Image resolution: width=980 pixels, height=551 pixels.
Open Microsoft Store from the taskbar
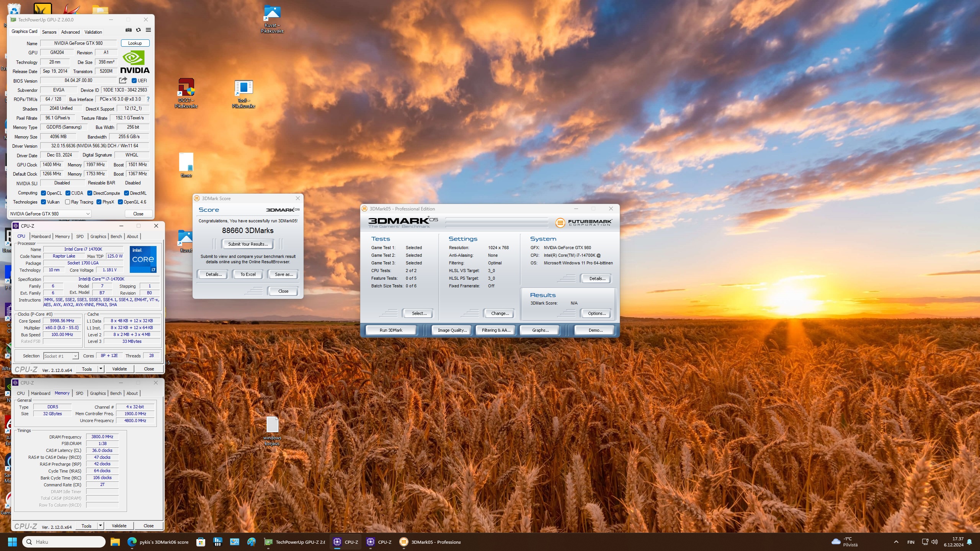[x=201, y=542]
